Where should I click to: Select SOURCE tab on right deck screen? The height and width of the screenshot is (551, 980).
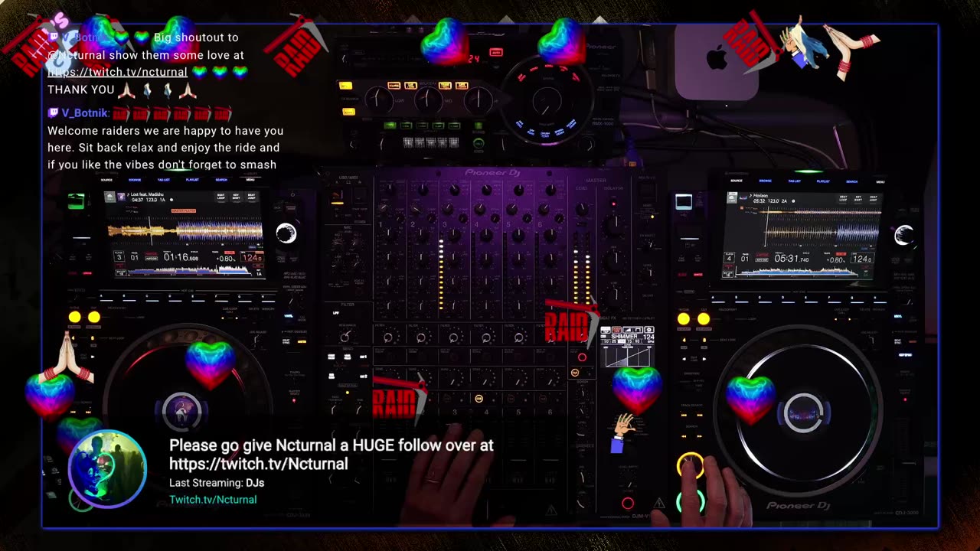[x=737, y=181]
